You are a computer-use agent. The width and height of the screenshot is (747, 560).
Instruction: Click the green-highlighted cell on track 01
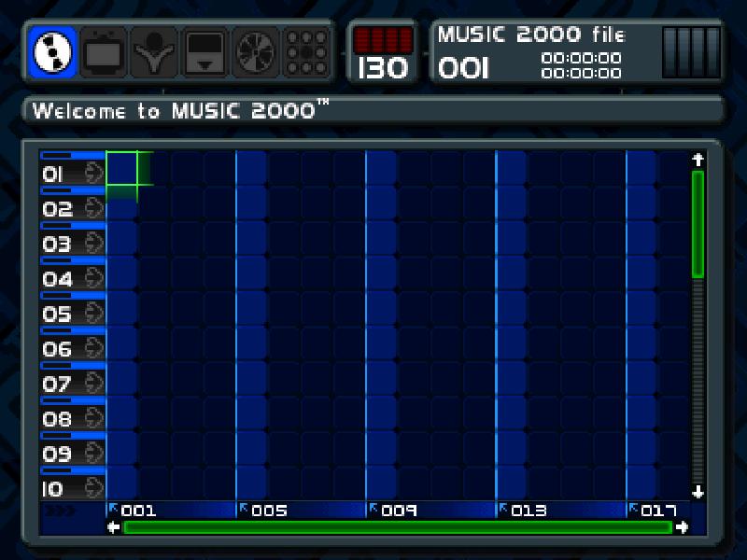pyautogui.click(x=121, y=168)
